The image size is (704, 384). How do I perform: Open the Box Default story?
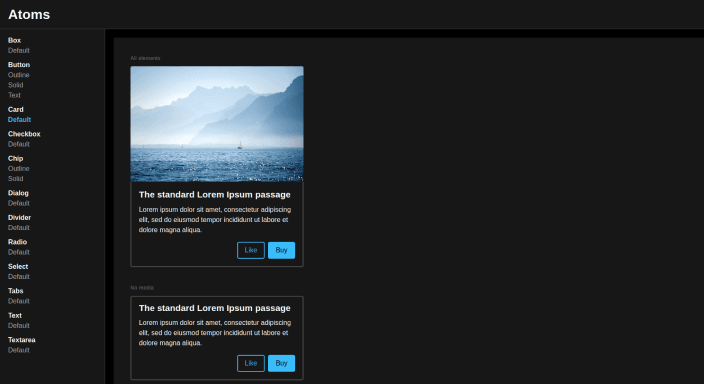pyautogui.click(x=18, y=50)
